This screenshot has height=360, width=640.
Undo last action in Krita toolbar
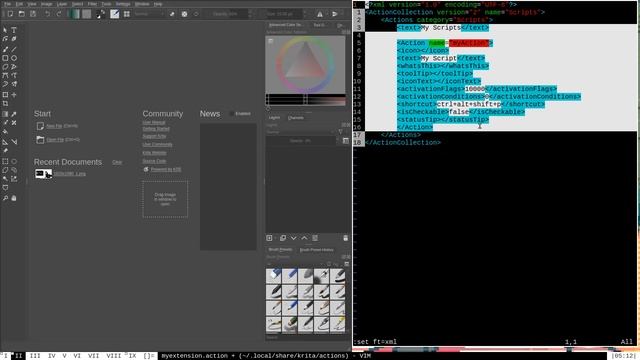pos(47,14)
